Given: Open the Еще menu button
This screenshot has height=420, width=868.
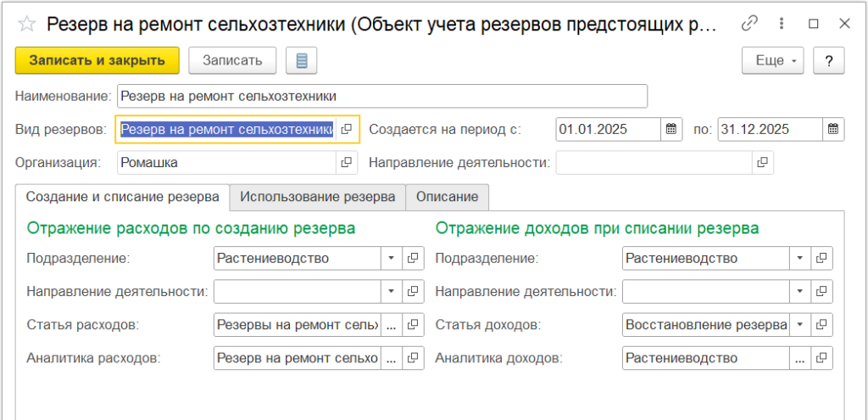Looking at the screenshot, I should [772, 60].
